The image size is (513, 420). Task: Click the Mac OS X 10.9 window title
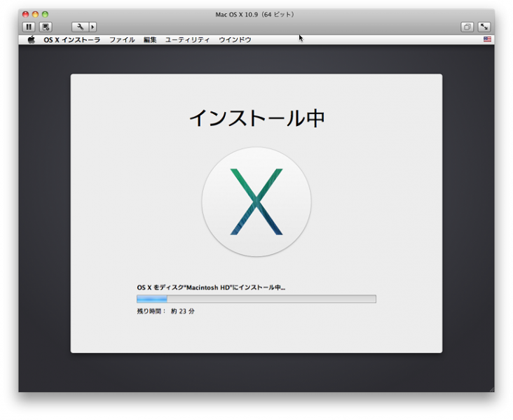(256, 14)
